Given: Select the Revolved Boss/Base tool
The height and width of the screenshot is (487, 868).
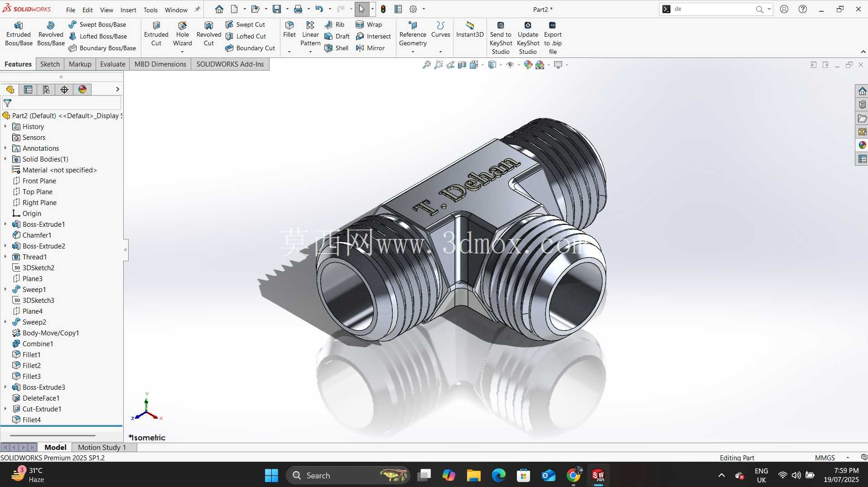Looking at the screenshot, I should pyautogui.click(x=51, y=34).
